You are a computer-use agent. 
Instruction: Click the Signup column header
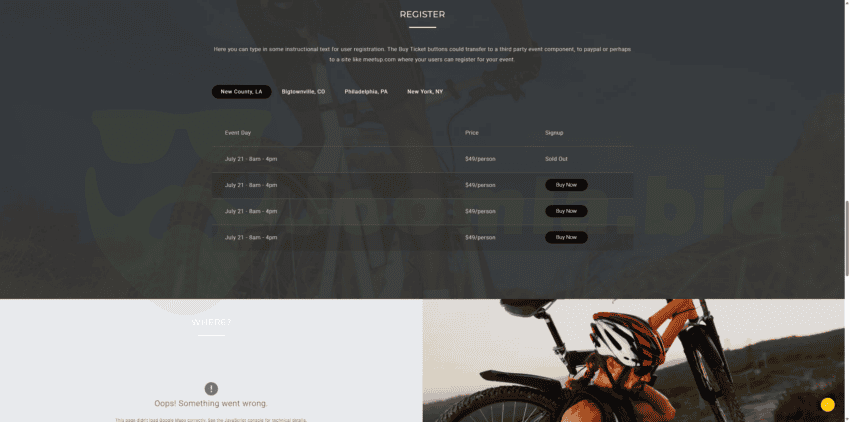point(554,133)
